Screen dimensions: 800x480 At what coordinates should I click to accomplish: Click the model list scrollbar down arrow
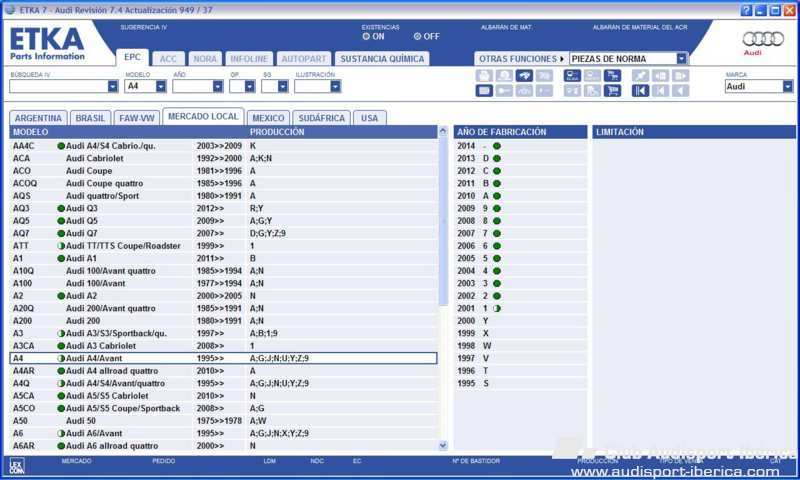(443, 445)
